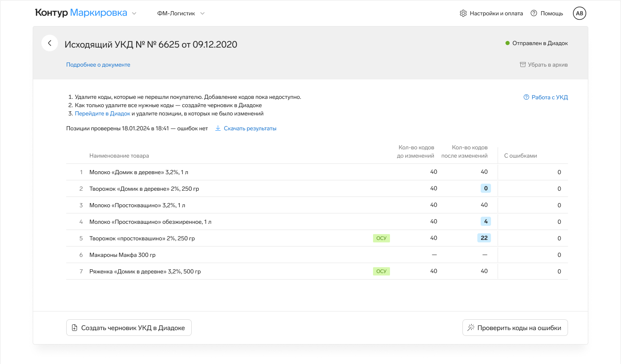Select row Молоко «Простокващино» обезжиренное, 1 л
Screen dimensions: 621x364
pos(317,222)
